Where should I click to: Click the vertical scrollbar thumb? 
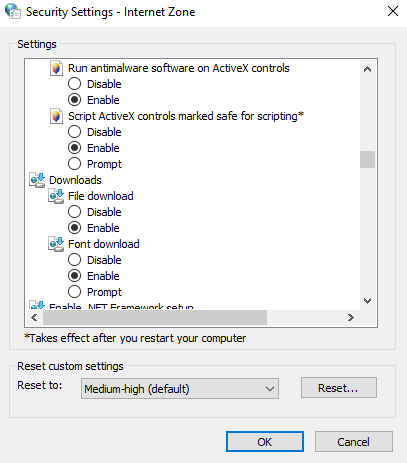367,159
